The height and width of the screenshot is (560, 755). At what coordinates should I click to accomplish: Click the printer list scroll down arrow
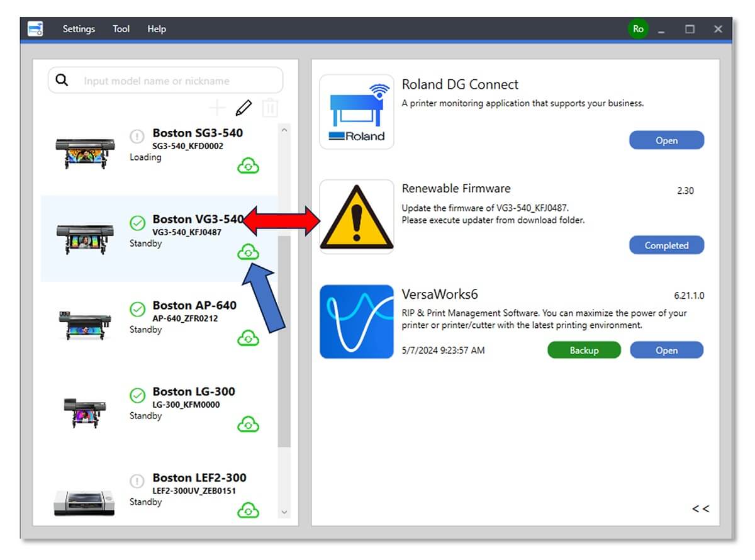pos(284,512)
